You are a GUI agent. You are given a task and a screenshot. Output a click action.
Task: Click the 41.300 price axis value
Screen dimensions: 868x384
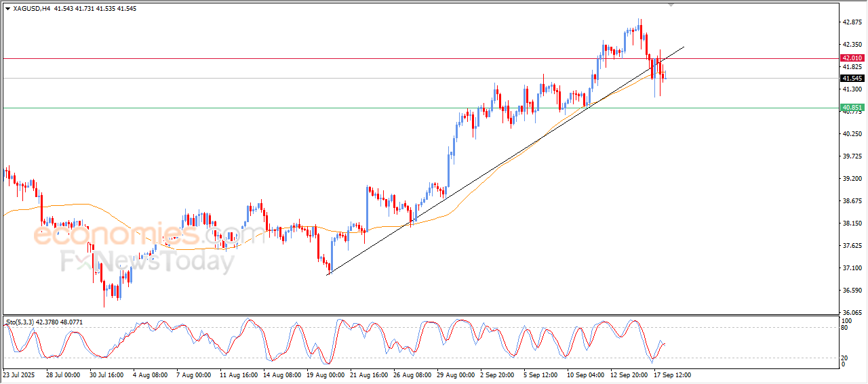pos(852,89)
